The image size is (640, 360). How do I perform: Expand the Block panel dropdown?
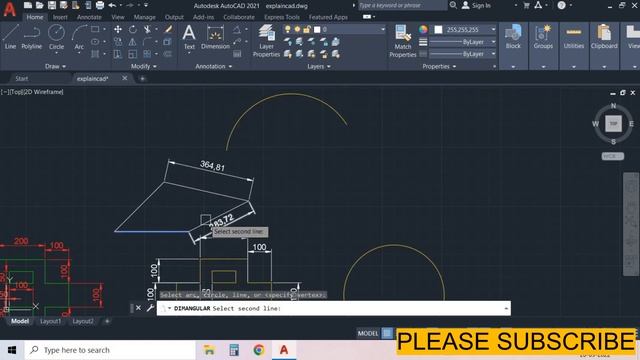[x=513, y=67]
